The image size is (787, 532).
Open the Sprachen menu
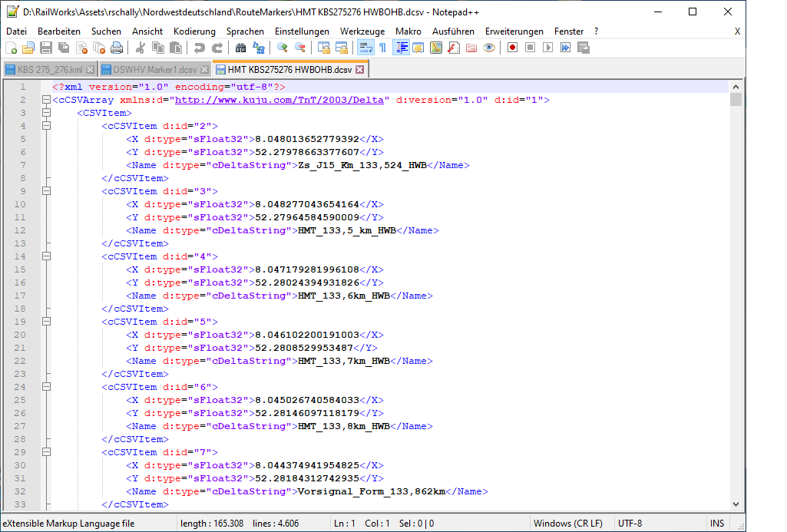click(245, 31)
